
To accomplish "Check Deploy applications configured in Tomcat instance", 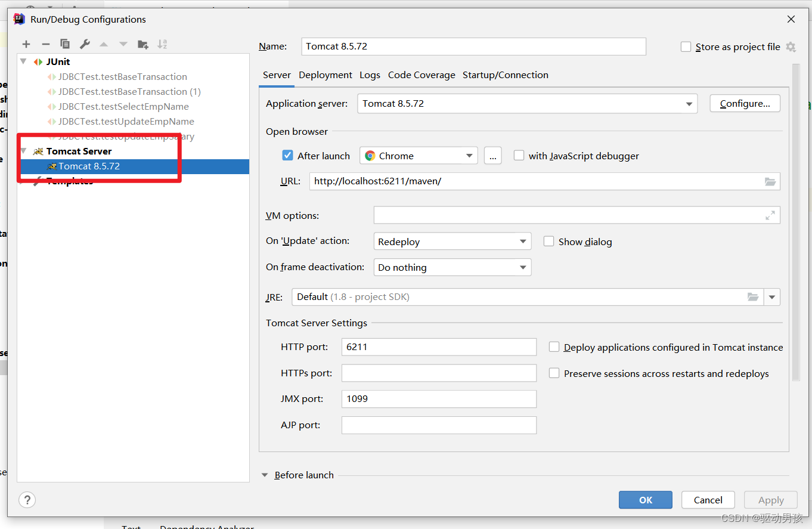I will pyautogui.click(x=554, y=347).
